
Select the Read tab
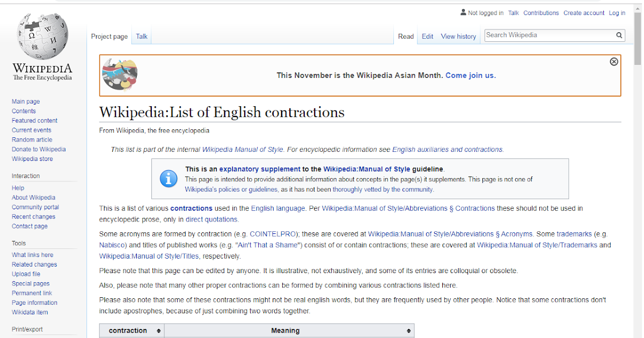click(406, 36)
